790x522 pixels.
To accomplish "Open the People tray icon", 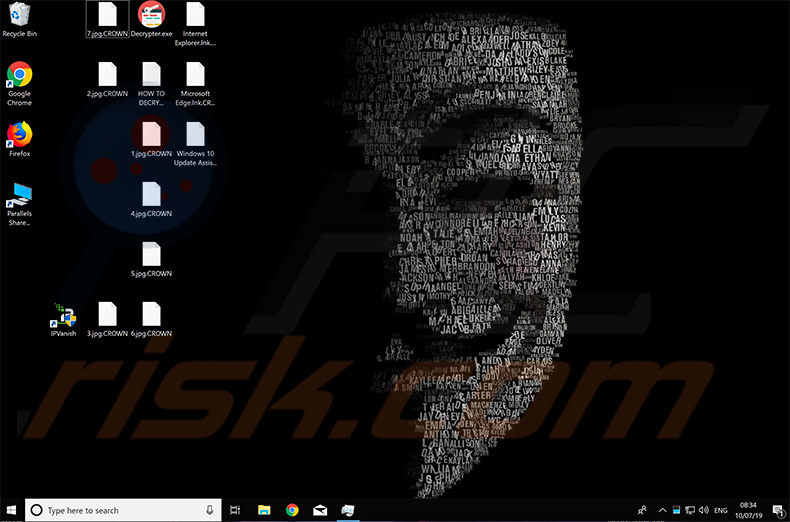I will coord(642,510).
